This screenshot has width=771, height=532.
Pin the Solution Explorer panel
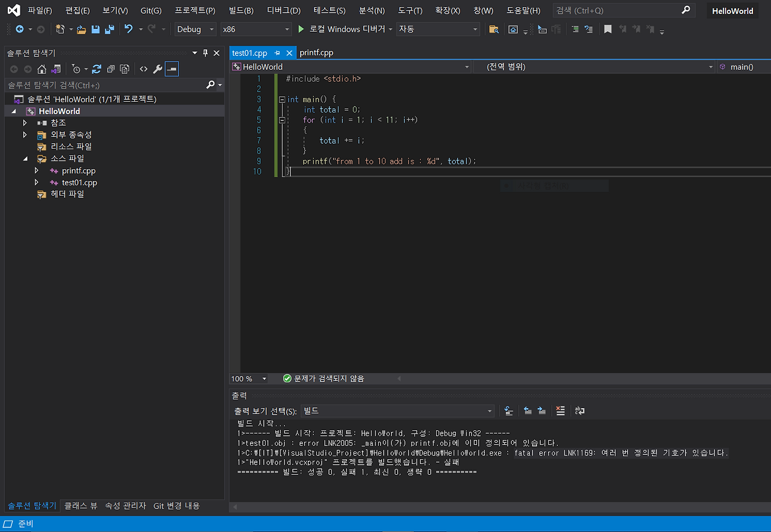point(205,53)
